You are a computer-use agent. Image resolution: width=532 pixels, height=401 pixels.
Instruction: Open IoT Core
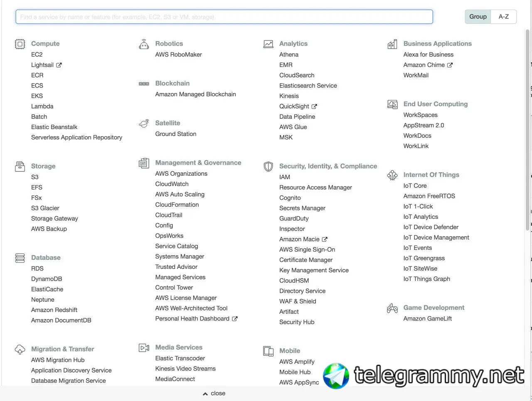pos(415,186)
